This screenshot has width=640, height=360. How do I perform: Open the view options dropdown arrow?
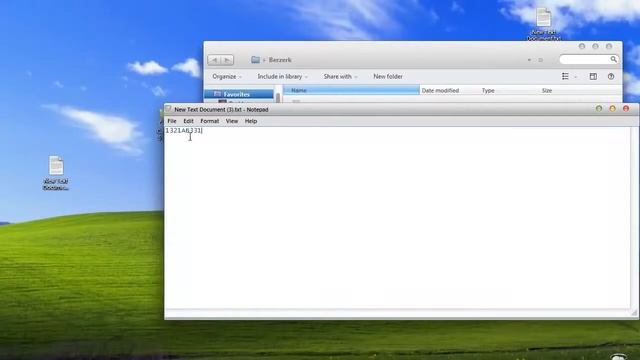[576, 77]
